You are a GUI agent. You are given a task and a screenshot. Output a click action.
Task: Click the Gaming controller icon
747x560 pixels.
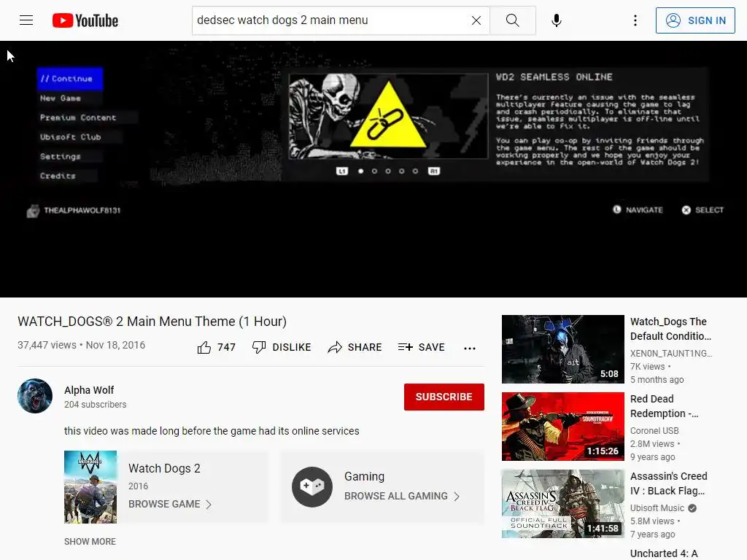pyautogui.click(x=312, y=486)
